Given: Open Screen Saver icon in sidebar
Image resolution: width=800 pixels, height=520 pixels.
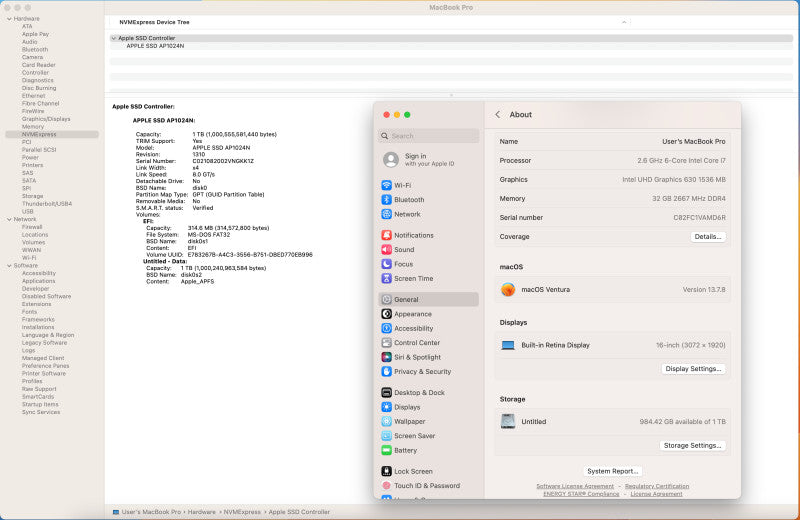Looking at the screenshot, I should click(x=386, y=436).
